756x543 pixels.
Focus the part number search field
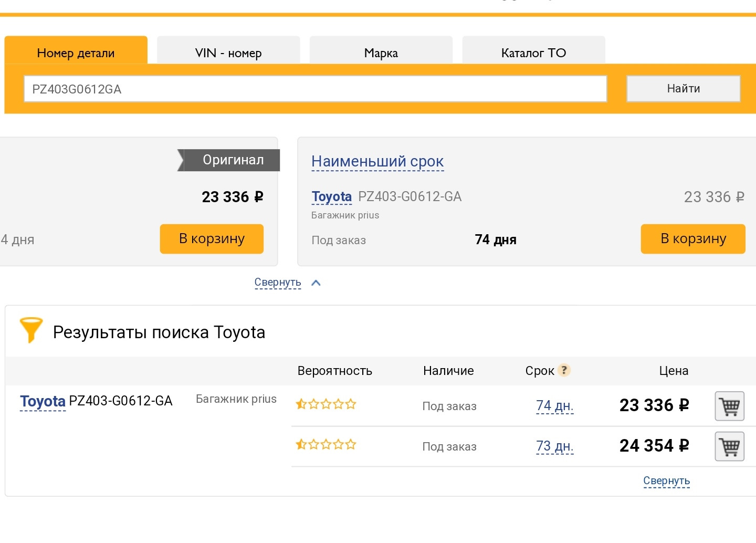pyautogui.click(x=316, y=89)
